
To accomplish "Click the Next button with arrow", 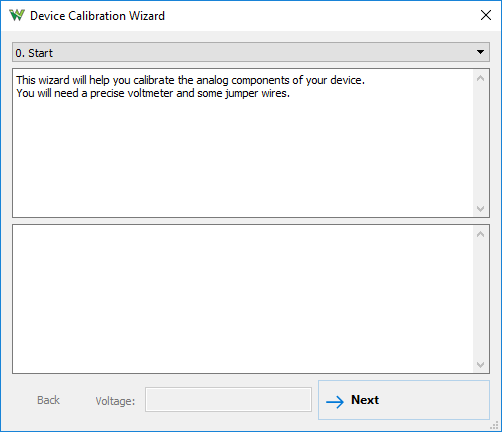I will 404,400.
